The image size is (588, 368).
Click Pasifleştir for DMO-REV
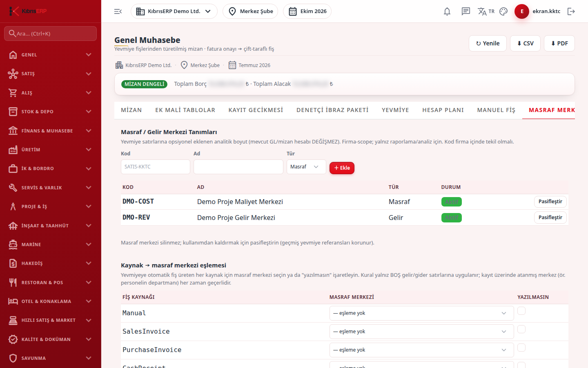(x=550, y=218)
